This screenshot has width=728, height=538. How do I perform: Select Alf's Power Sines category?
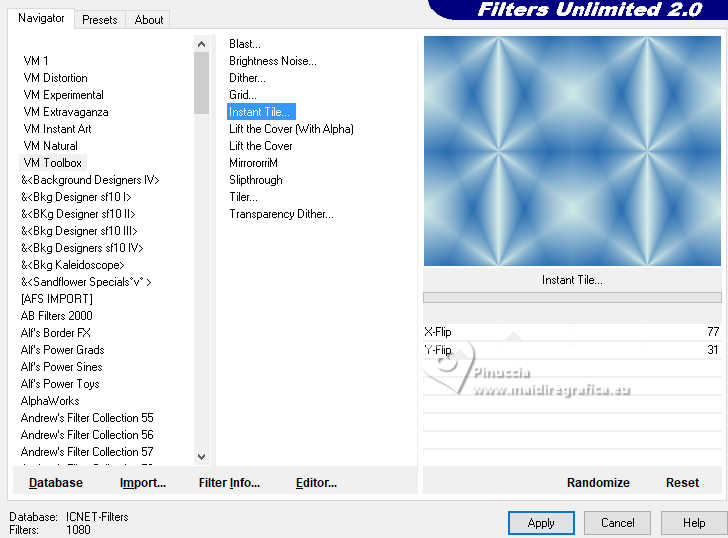tap(61, 367)
